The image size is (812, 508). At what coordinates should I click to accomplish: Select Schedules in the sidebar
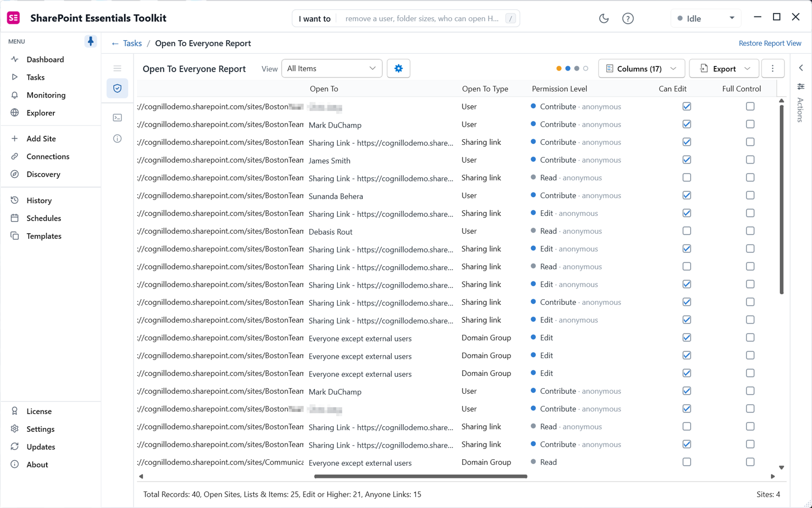click(44, 218)
